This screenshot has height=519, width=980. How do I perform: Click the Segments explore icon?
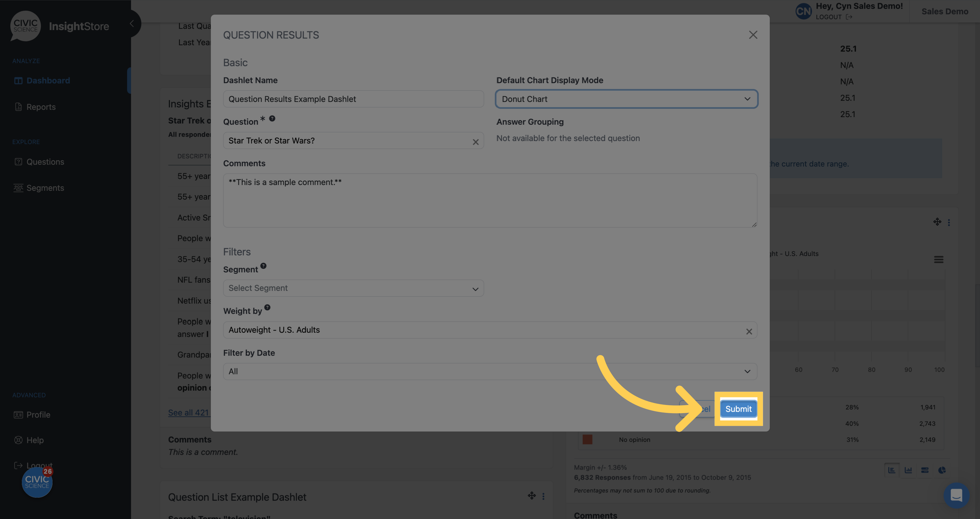pyautogui.click(x=18, y=188)
